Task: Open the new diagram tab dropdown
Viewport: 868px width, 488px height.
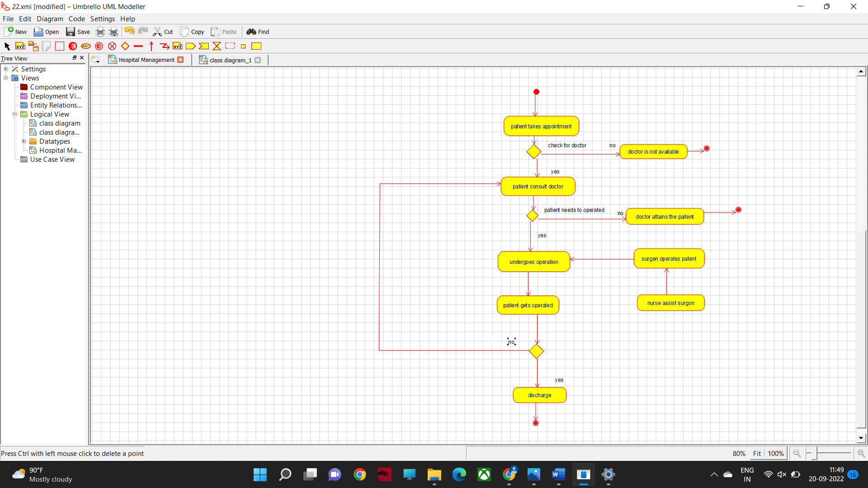Action: pyautogui.click(x=95, y=60)
